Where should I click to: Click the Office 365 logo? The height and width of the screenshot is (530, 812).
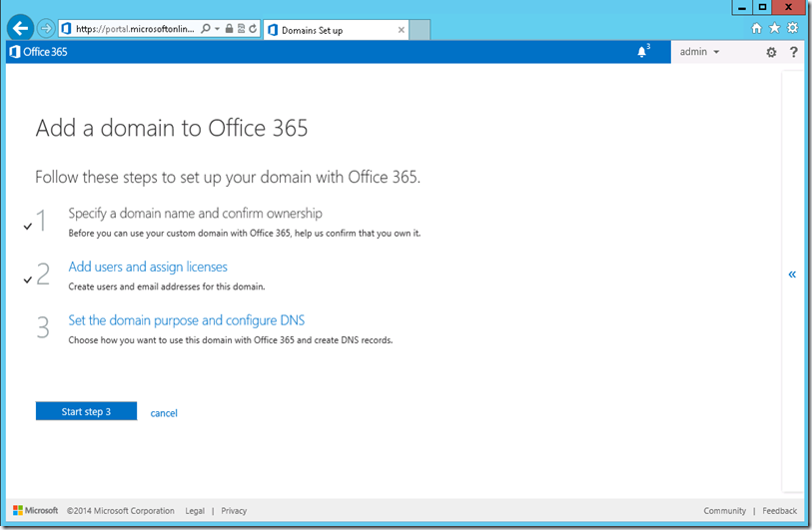click(39, 52)
